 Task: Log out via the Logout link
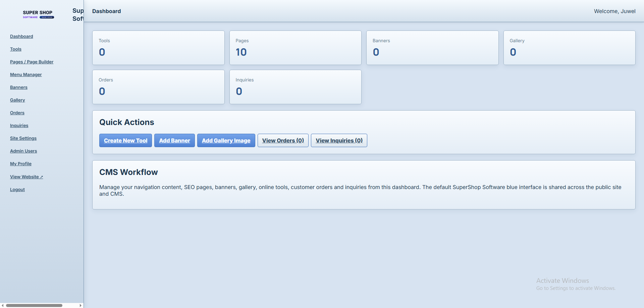17,189
